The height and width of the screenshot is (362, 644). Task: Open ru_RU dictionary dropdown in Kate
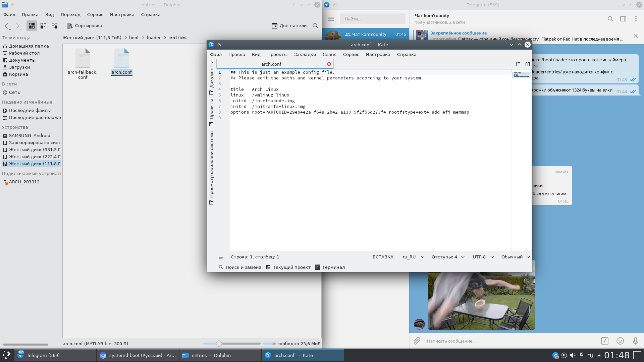(x=413, y=257)
